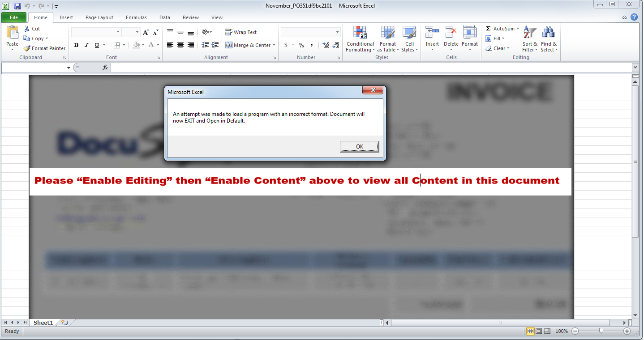The width and height of the screenshot is (644, 340).
Task: Click the Delete cells icon
Action: point(451,32)
